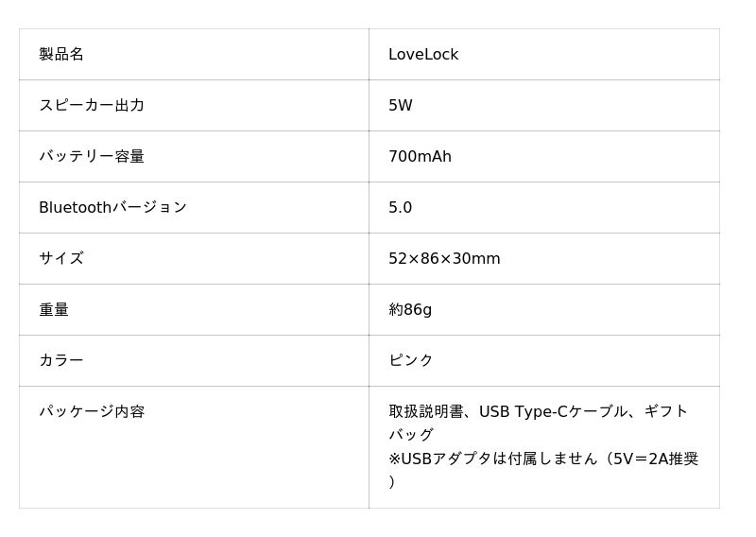The image size is (756, 537).
Task: Click the 取扱説明書 text
Action: coord(426,412)
